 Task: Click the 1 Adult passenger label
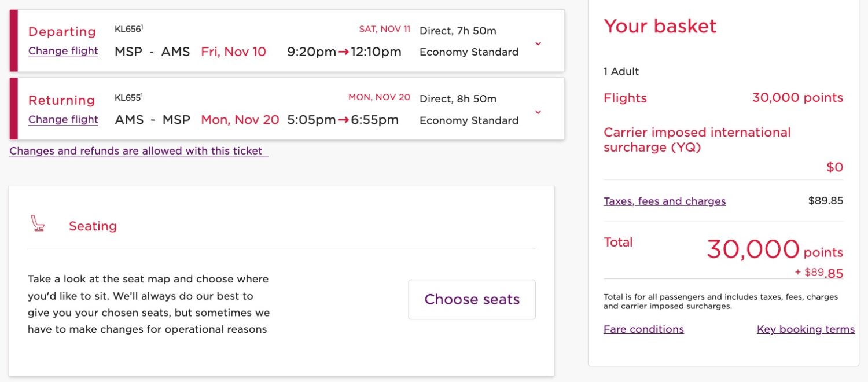click(621, 71)
